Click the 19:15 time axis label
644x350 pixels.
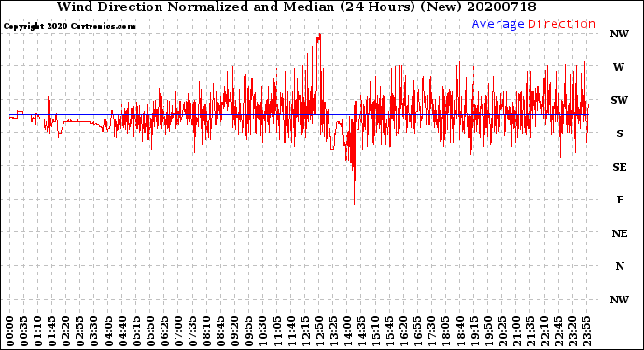coord(474,331)
